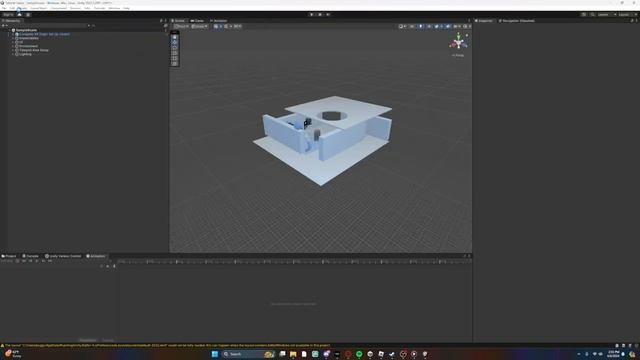The width and height of the screenshot is (640, 360).
Task: Click the Play button in the Unity toolbar
Action: 312,14
